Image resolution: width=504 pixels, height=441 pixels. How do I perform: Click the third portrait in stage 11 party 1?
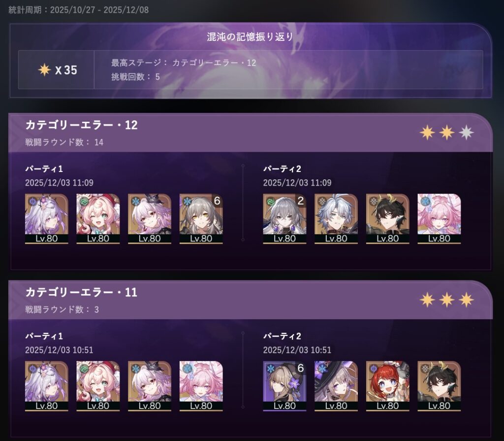point(150,386)
